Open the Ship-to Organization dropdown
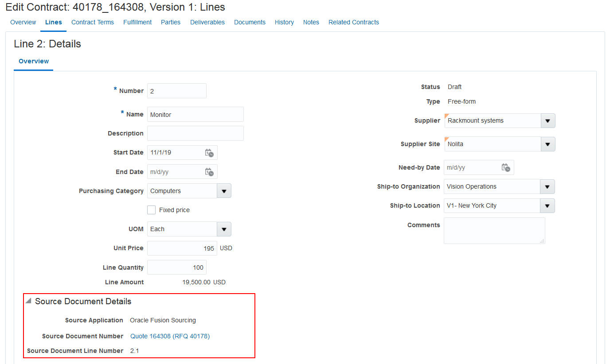 click(x=548, y=186)
